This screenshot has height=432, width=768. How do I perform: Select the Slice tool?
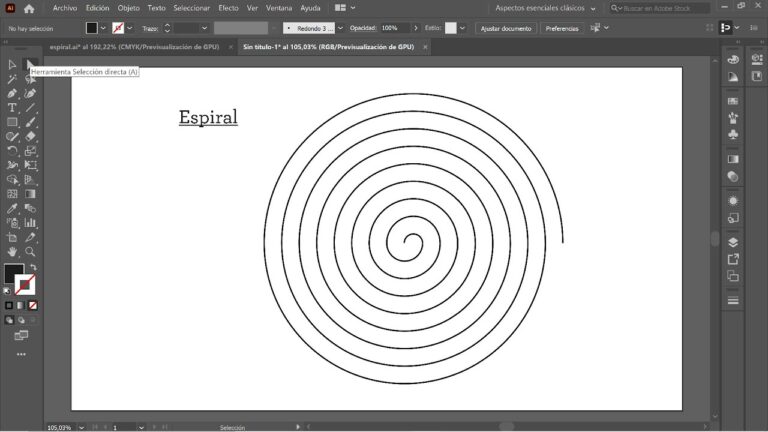(x=30, y=238)
